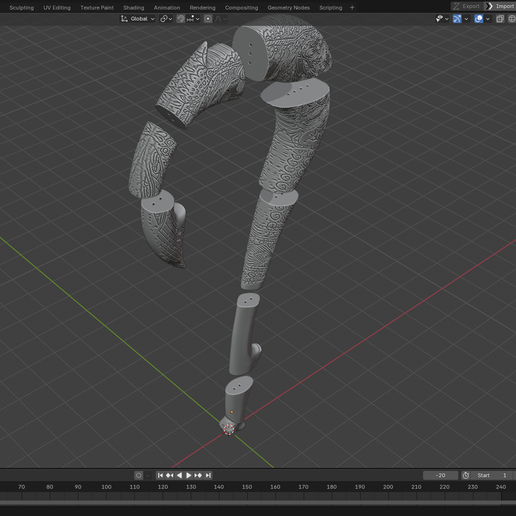Open the Scripting workspace tab
The image size is (516, 516).
[330, 7]
